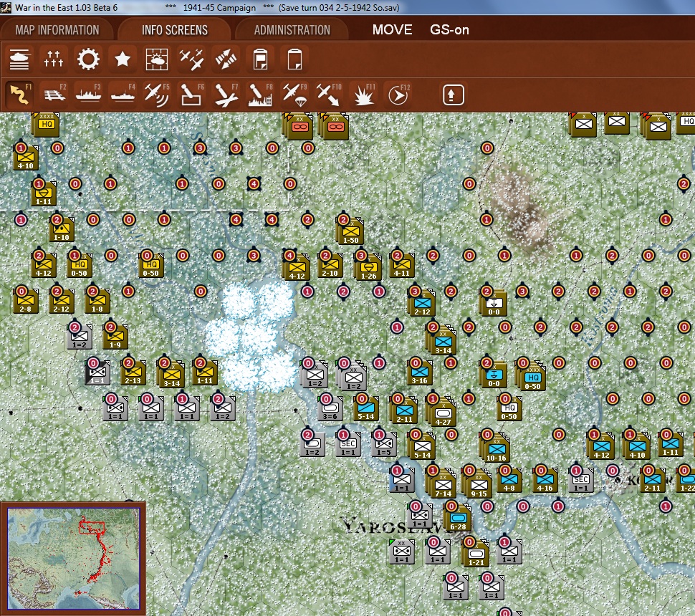695x616 pixels.
Task: Click the MOVE mode label
Action: click(x=392, y=29)
